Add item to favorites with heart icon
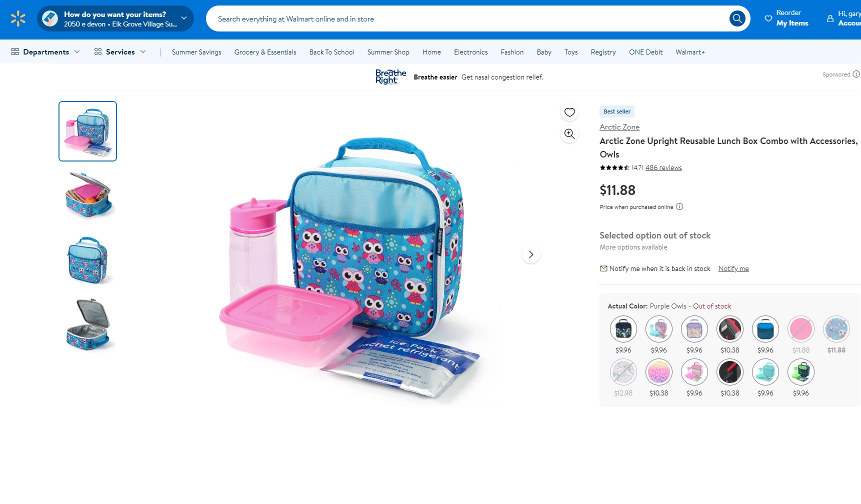Viewport: 861px width, 504px height. [x=569, y=112]
